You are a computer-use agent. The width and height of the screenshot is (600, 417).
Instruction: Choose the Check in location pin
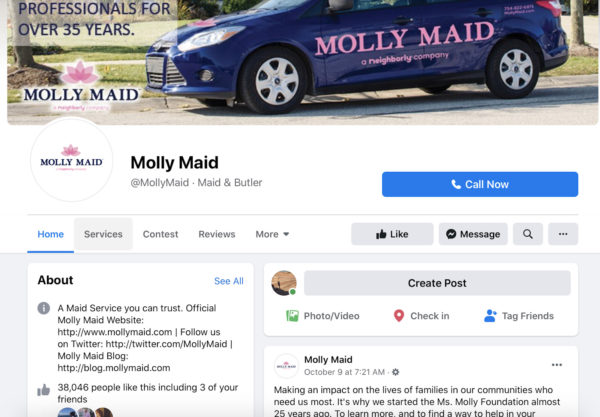pos(399,316)
